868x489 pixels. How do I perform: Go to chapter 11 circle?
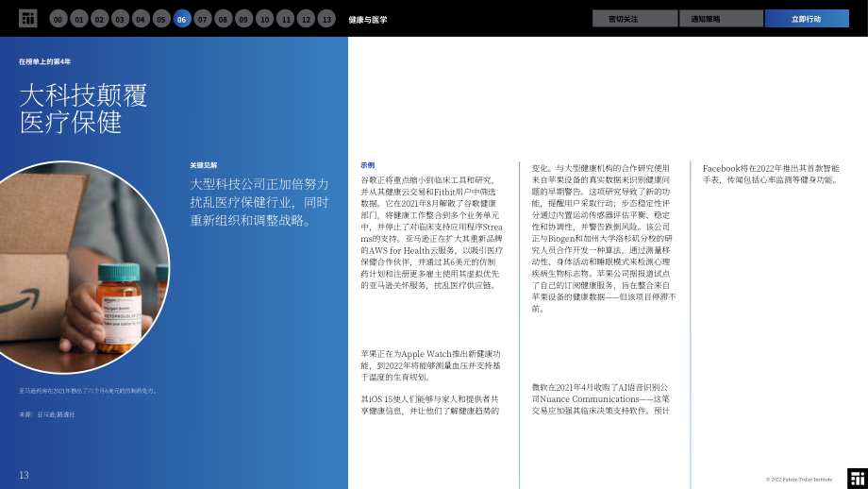pyautogui.click(x=285, y=19)
